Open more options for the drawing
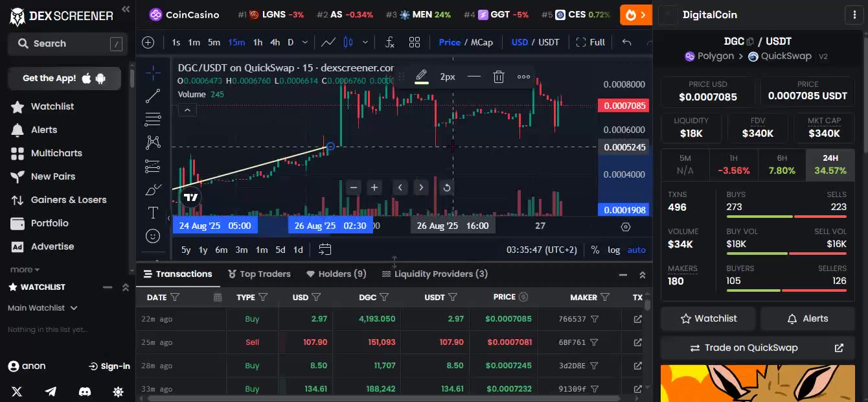Screen dimensions: 868x402 coord(523,77)
